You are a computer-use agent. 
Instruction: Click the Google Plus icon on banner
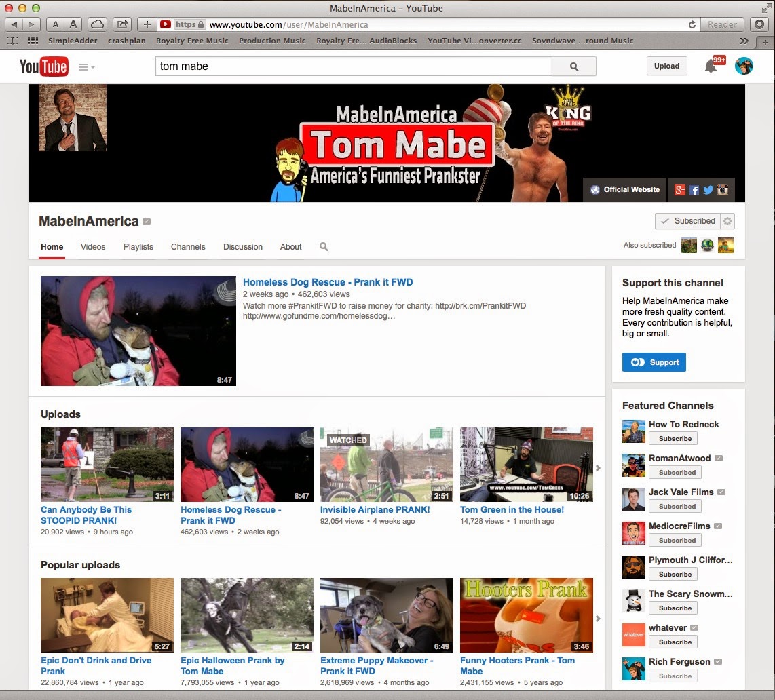pos(680,190)
